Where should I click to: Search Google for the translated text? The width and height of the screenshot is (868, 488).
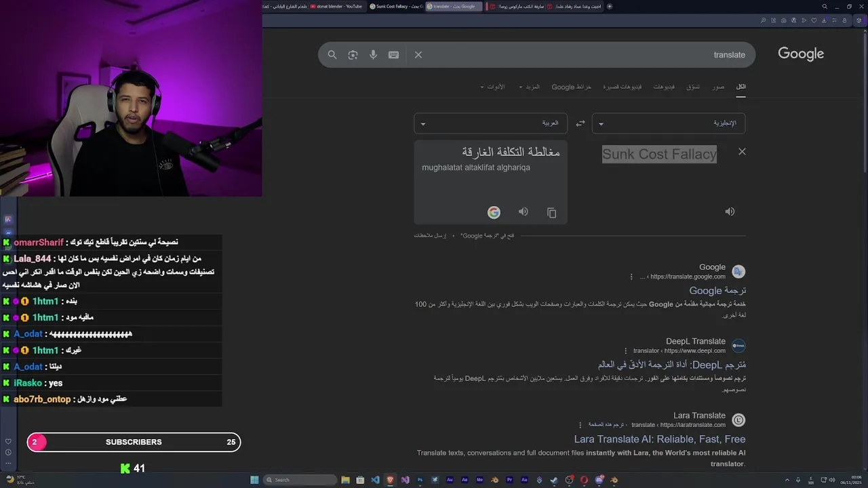(x=494, y=213)
